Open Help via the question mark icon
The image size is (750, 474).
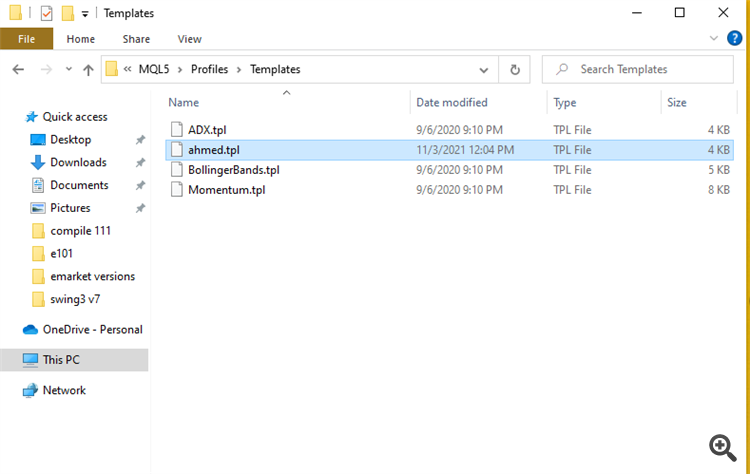coord(734,38)
